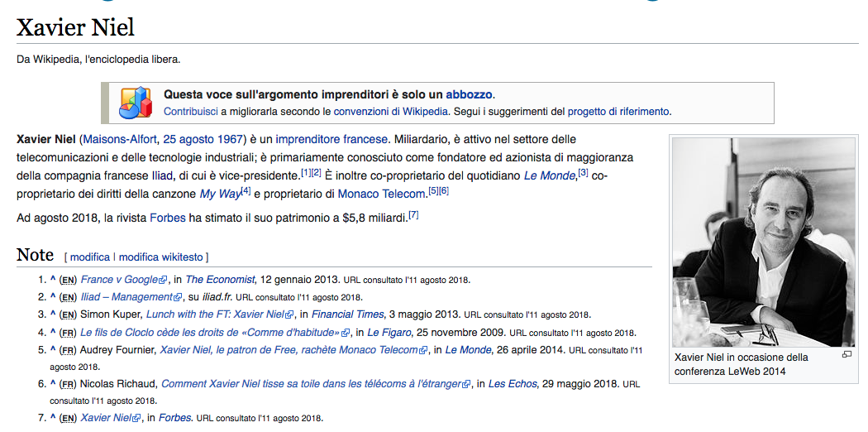Open the 1967 year link
868x432 pixels.
pyautogui.click(x=231, y=139)
